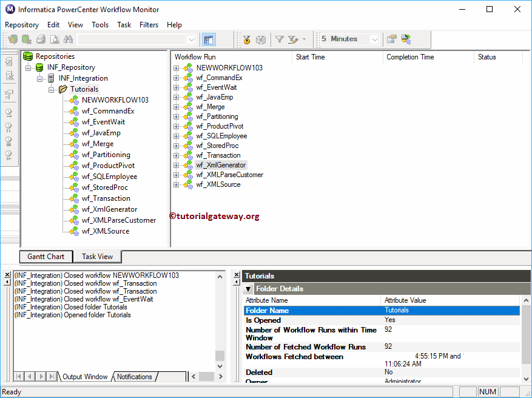Viewport: 532px width, 398px height.
Task: Open the Task menu
Action: [124, 25]
